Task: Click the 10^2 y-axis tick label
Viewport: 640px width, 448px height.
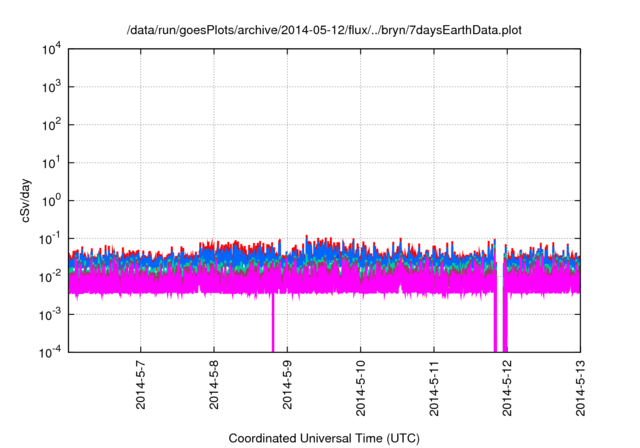Action: coord(53,125)
